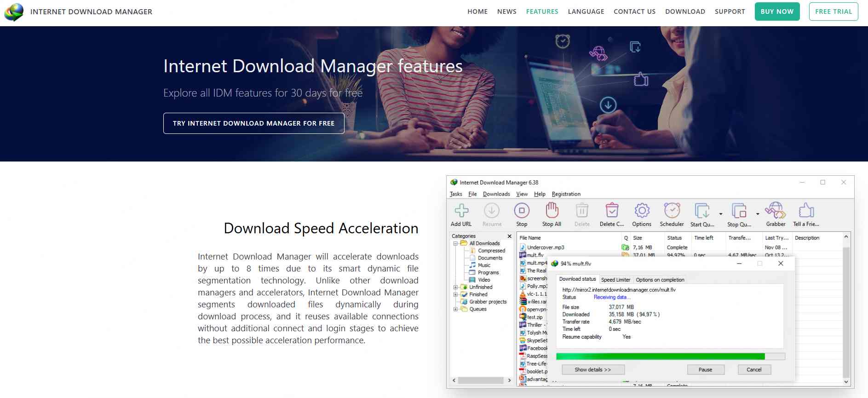The width and height of the screenshot is (868, 398).
Task: Click the Stop Queue toolbar icon
Action: point(739,211)
